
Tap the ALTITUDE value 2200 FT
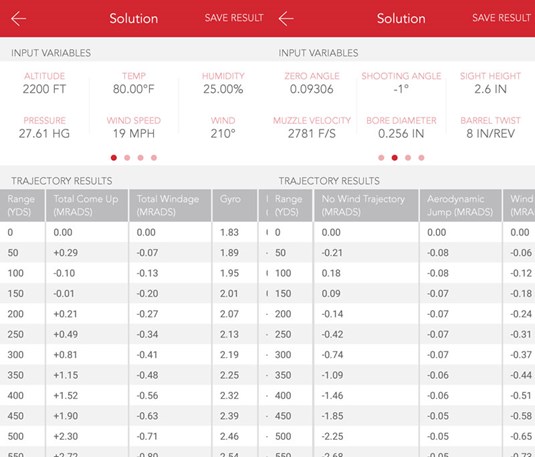pyautogui.click(x=44, y=89)
